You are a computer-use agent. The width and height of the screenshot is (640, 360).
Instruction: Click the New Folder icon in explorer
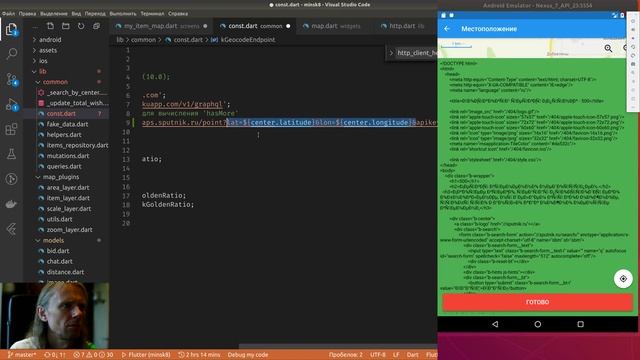click(x=65, y=26)
